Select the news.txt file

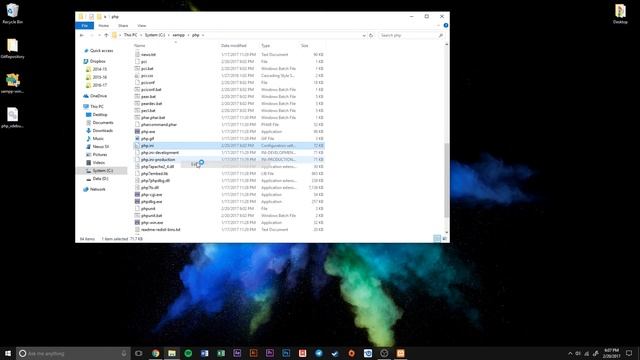click(x=229, y=54)
